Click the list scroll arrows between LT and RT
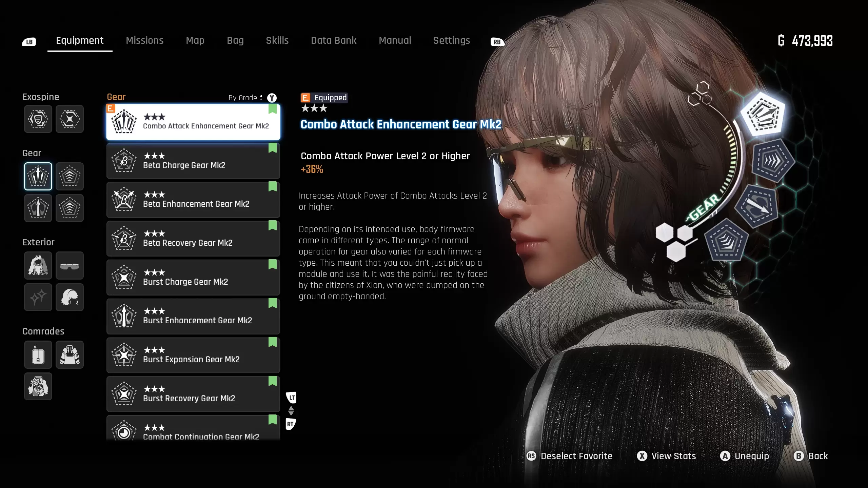 pyautogui.click(x=291, y=411)
